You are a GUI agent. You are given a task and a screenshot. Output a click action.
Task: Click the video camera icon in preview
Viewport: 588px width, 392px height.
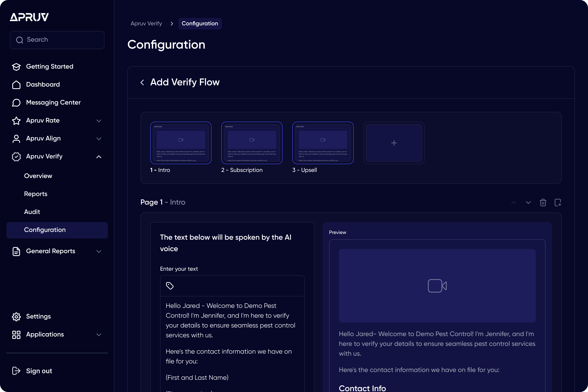coord(437,286)
